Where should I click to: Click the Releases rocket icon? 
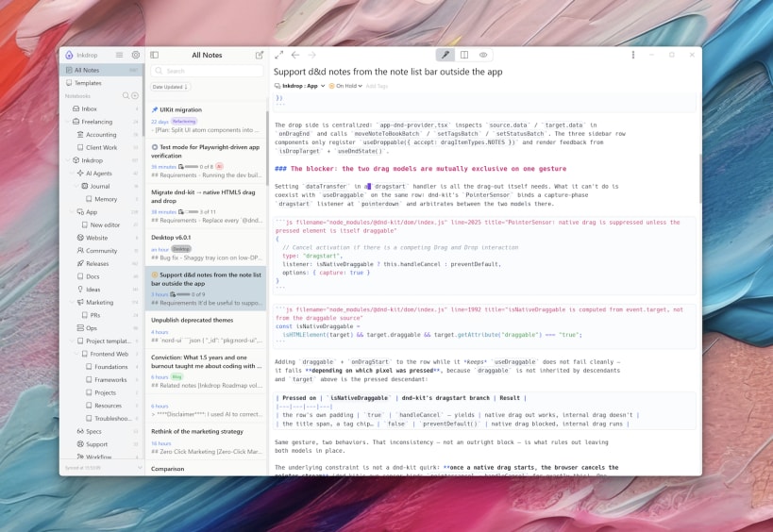coord(80,263)
